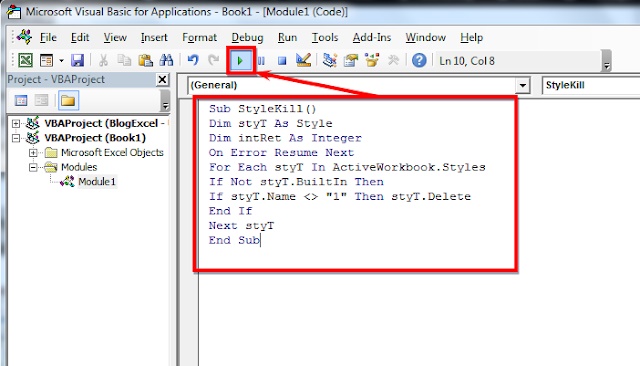Click the View Code icon in Project panel
The width and height of the screenshot is (640, 366).
click(21, 100)
